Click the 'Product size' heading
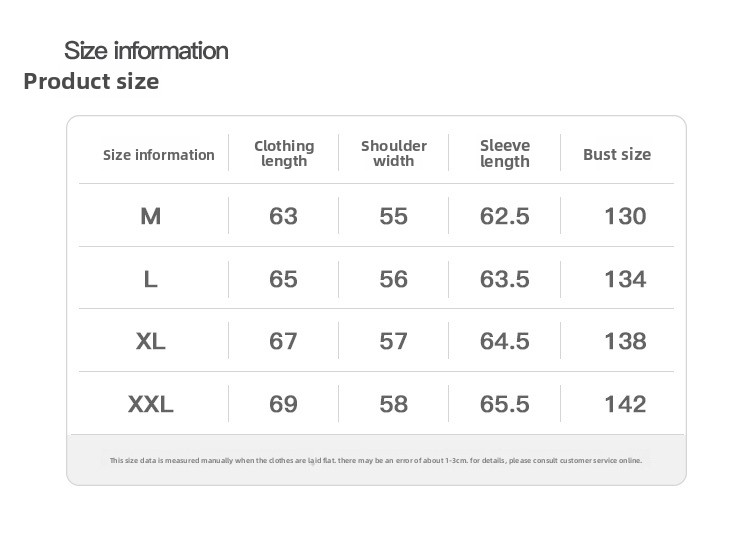 coord(91,81)
